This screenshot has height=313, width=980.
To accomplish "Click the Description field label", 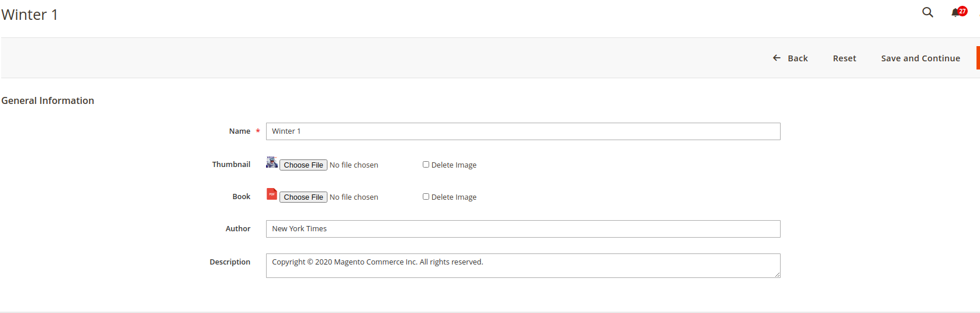I will point(230,262).
